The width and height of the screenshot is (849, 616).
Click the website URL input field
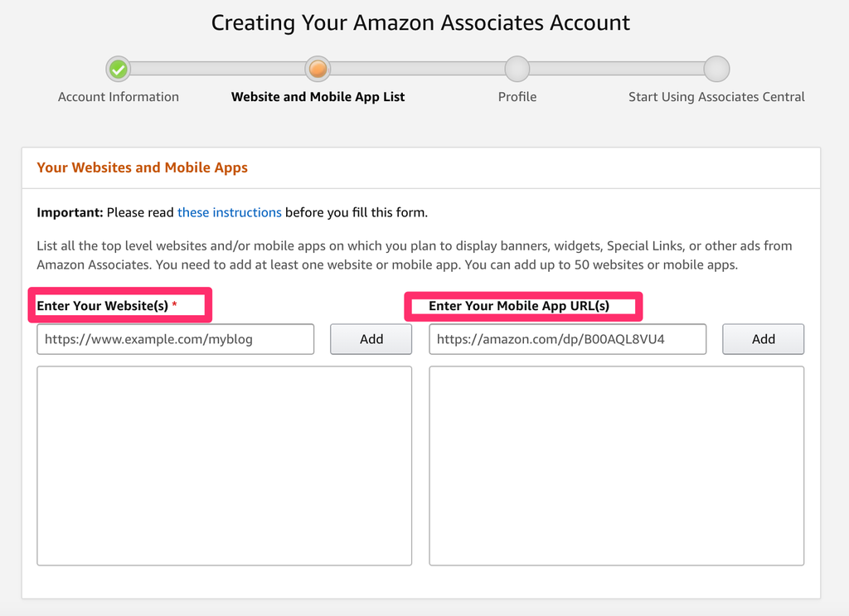point(174,339)
